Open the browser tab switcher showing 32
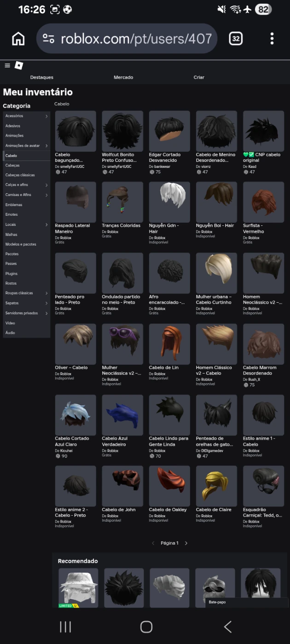The image size is (290, 644). [x=236, y=39]
